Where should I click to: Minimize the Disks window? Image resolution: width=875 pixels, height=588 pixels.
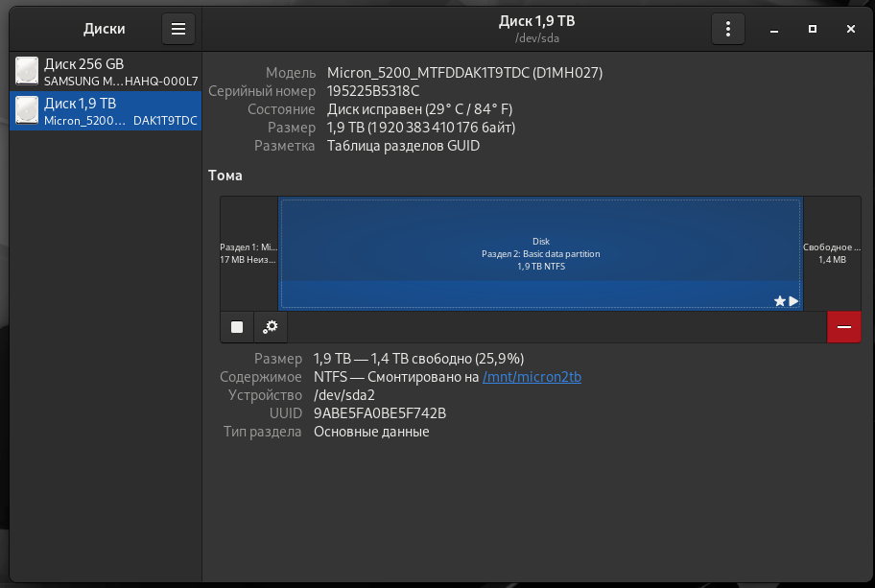coord(774,29)
